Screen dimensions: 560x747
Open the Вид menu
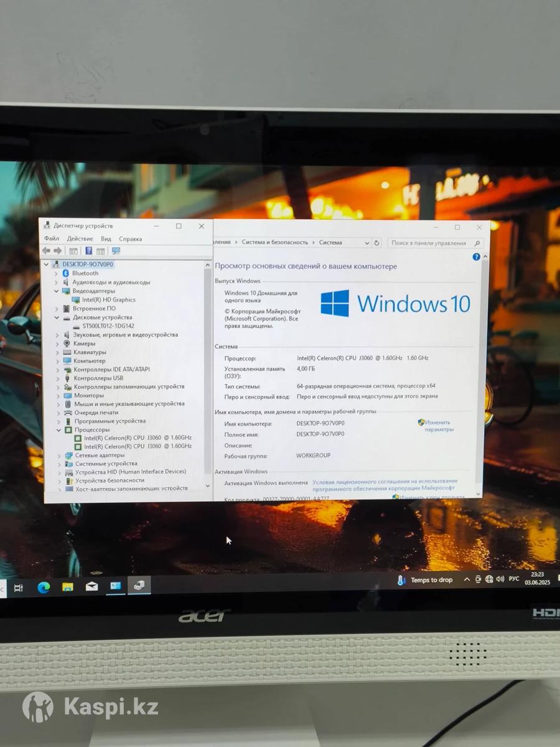[x=106, y=238]
